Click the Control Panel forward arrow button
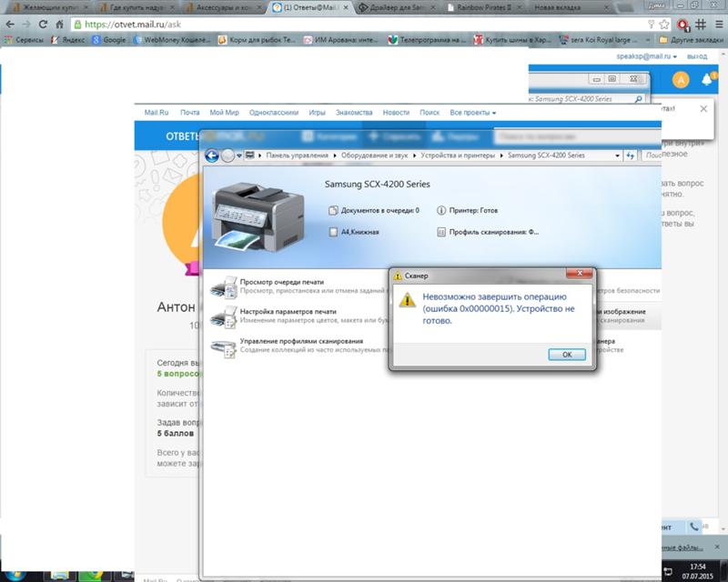This screenshot has width=728, height=582. [x=227, y=156]
